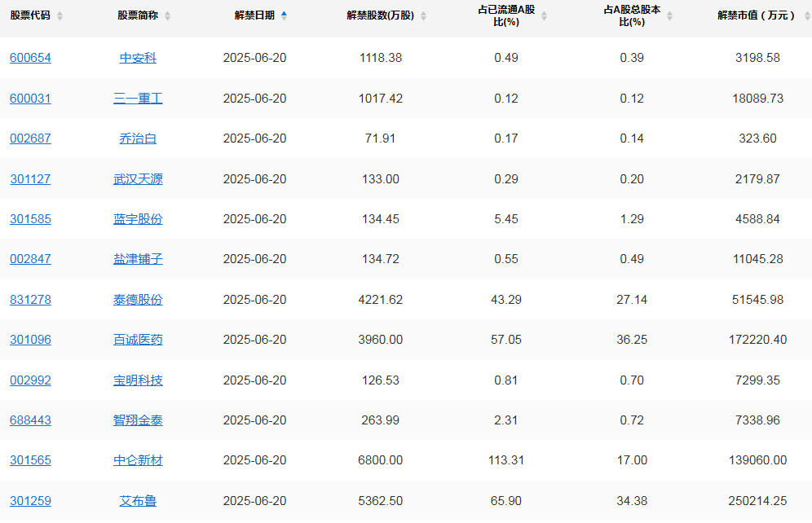Open the 三一重工 stock page

click(137, 98)
